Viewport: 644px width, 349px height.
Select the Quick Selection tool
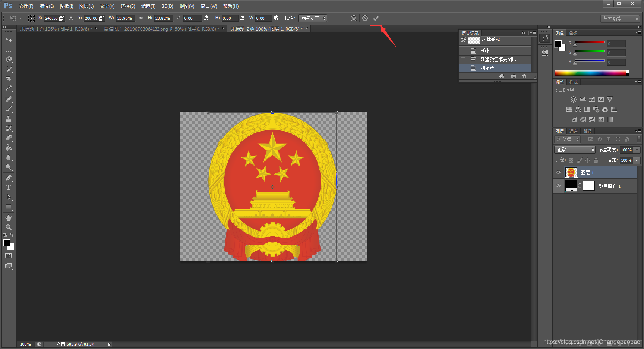click(9, 69)
